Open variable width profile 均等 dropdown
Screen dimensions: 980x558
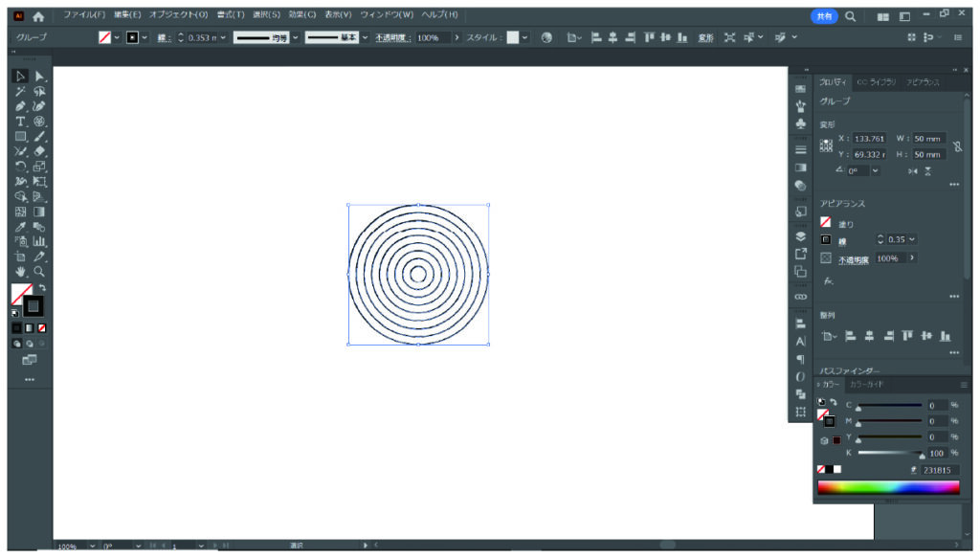tap(296, 38)
